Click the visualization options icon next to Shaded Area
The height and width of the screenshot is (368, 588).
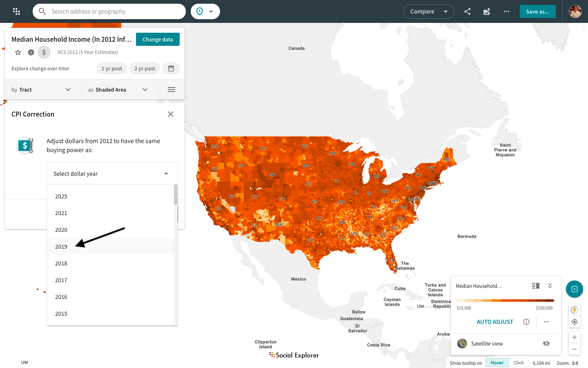pos(171,89)
